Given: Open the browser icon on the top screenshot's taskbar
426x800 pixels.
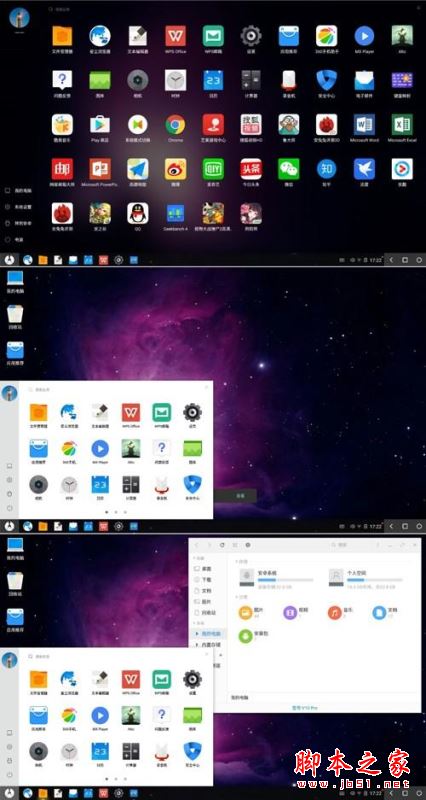Looking at the screenshot, I should 28,260.
